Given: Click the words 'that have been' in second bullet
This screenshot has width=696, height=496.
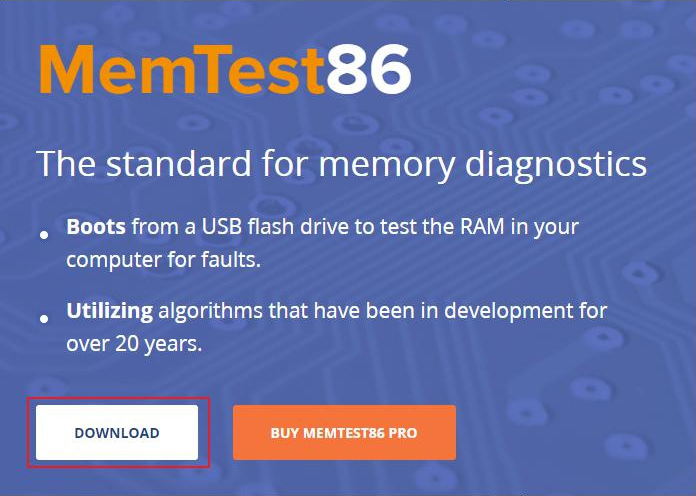Looking at the screenshot, I should pos(327,311).
